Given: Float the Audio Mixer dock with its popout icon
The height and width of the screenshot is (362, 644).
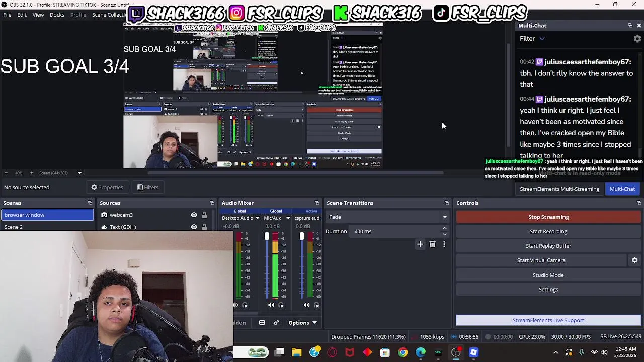Looking at the screenshot, I should point(317,203).
